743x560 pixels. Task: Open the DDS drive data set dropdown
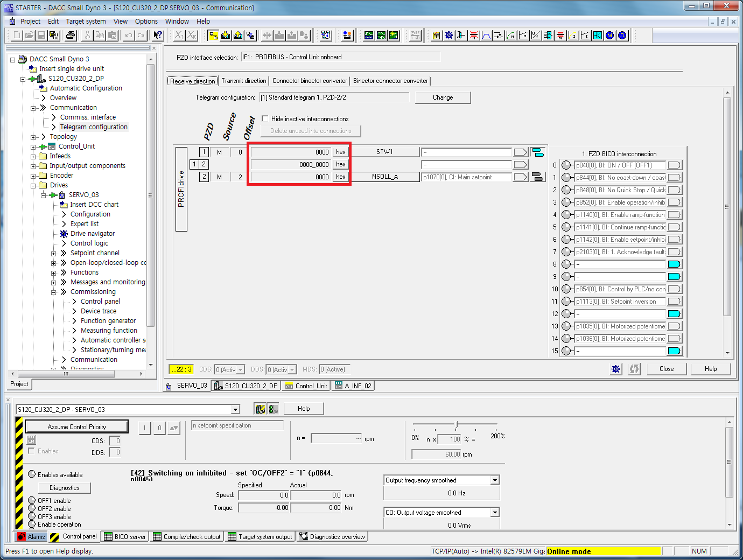(292, 370)
